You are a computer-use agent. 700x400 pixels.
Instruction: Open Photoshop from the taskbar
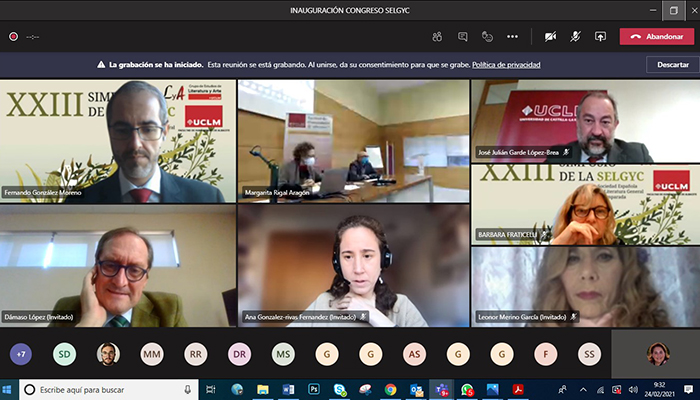(313, 389)
